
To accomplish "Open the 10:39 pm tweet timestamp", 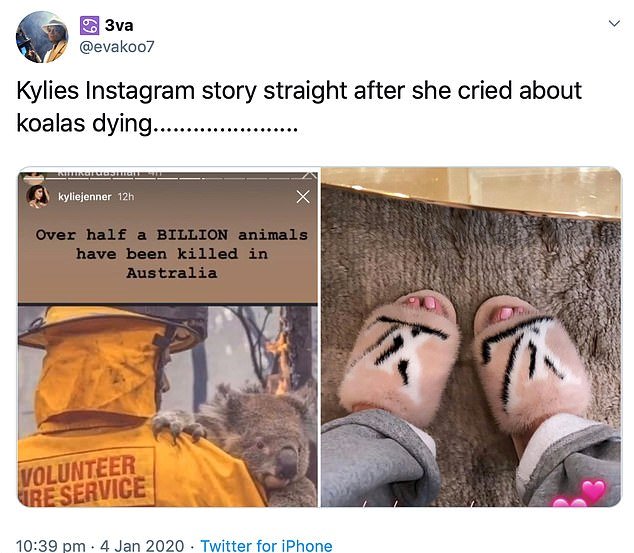I will pos(51,546).
